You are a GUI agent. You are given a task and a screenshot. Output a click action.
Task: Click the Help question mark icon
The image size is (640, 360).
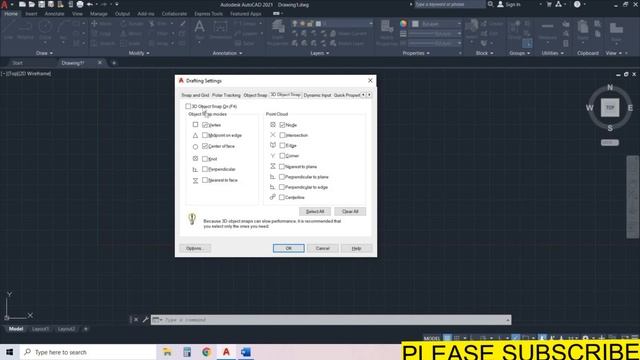coord(577,4)
